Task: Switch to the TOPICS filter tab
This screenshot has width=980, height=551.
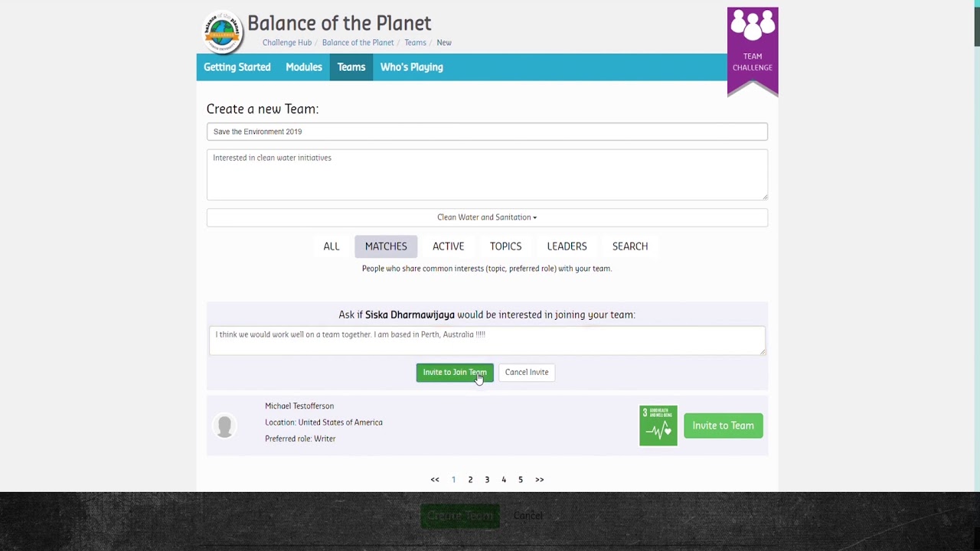Action: pos(506,246)
